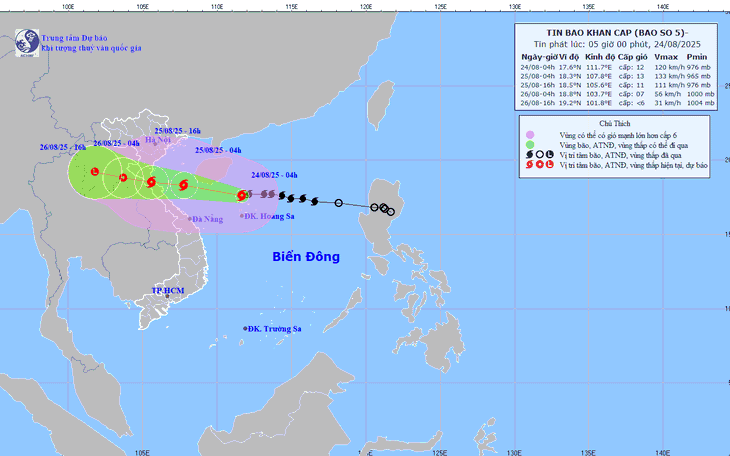Click the '25/08/25 - 16h' map time label
Image resolution: width=730 pixels, height=456 pixels.
point(177,131)
